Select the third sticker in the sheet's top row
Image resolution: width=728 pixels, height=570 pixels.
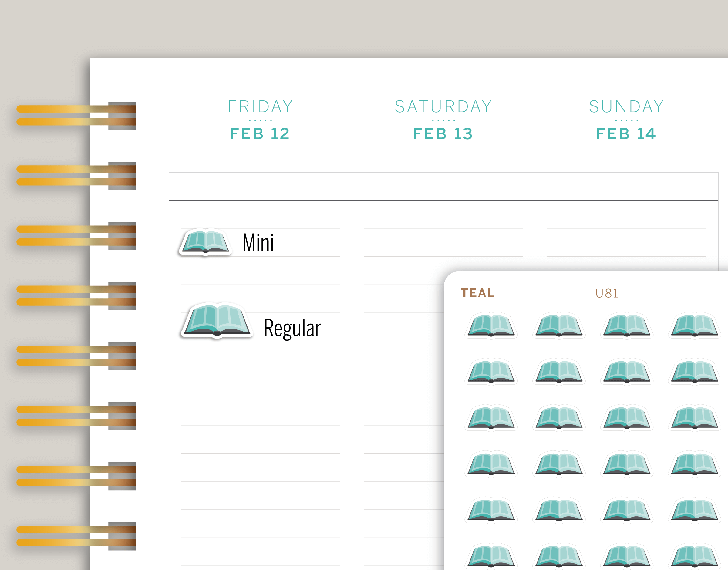(x=627, y=325)
